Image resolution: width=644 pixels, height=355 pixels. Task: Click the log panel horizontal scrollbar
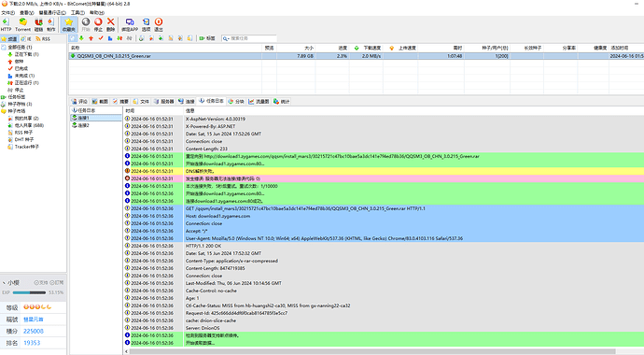[x=372, y=351]
